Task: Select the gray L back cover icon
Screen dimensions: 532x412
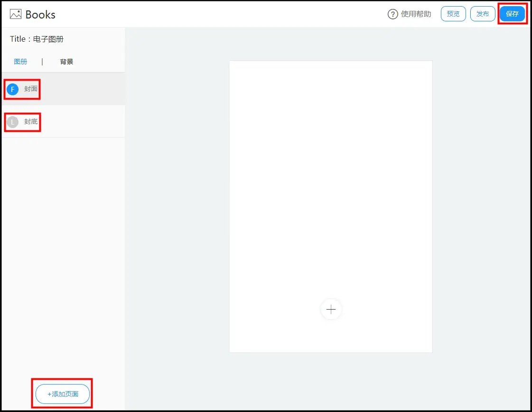Action: (x=13, y=122)
